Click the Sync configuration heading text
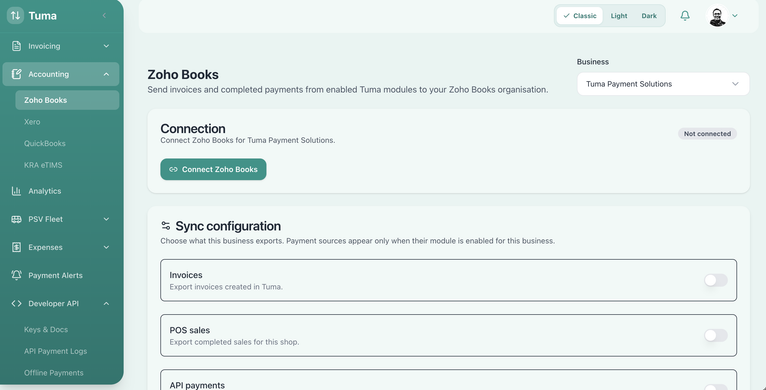This screenshot has height=390, width=766. pyautogui.click(x=228, y=226)
